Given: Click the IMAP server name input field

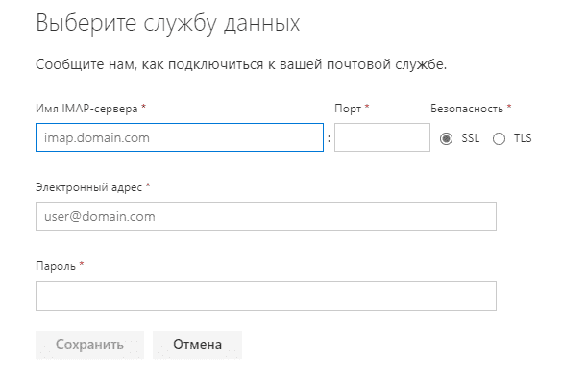Looking at the screenshot, I should click(179, 138).
